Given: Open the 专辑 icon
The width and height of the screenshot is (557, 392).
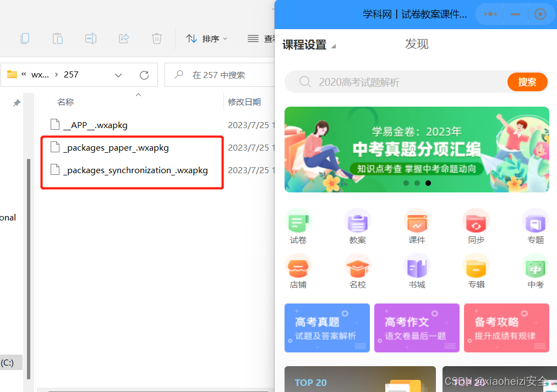Looking at the screenshot, I should 476,272.
